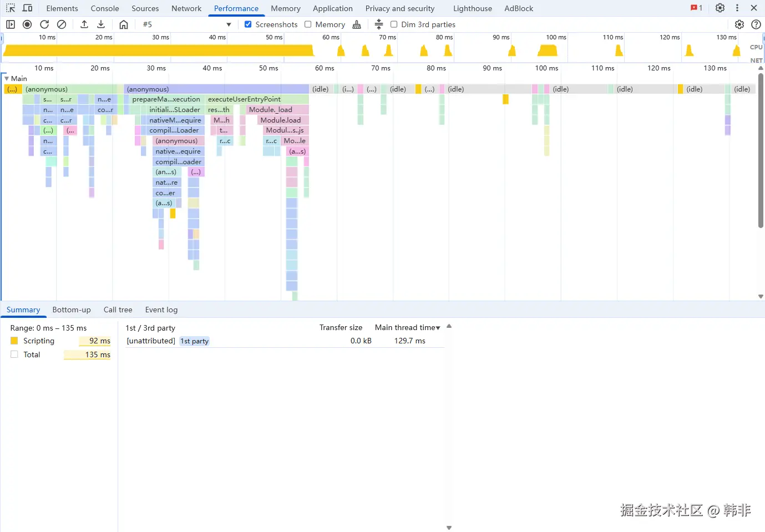
Task: Click the 1st / 3rd party column header
Action: click(x=150, y=328)
